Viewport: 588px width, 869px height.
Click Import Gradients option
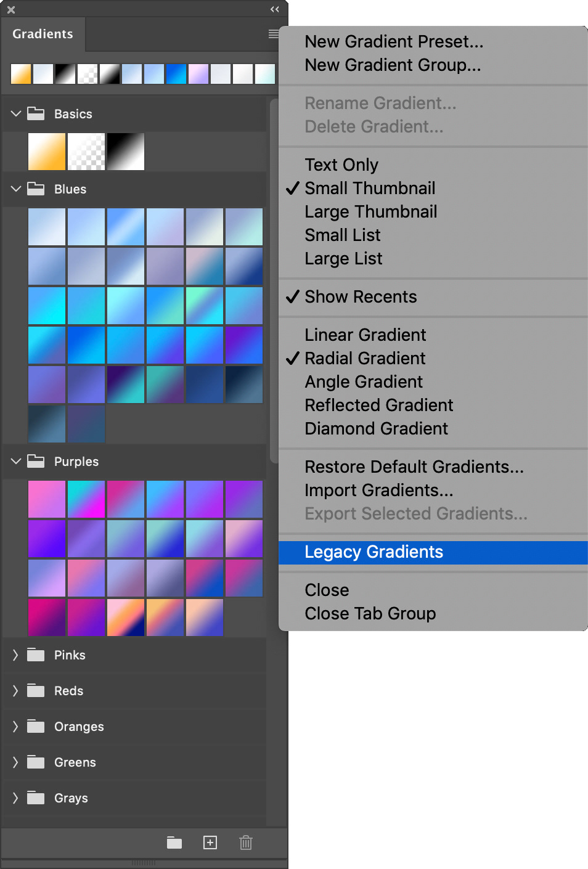(x=379, y=491)
